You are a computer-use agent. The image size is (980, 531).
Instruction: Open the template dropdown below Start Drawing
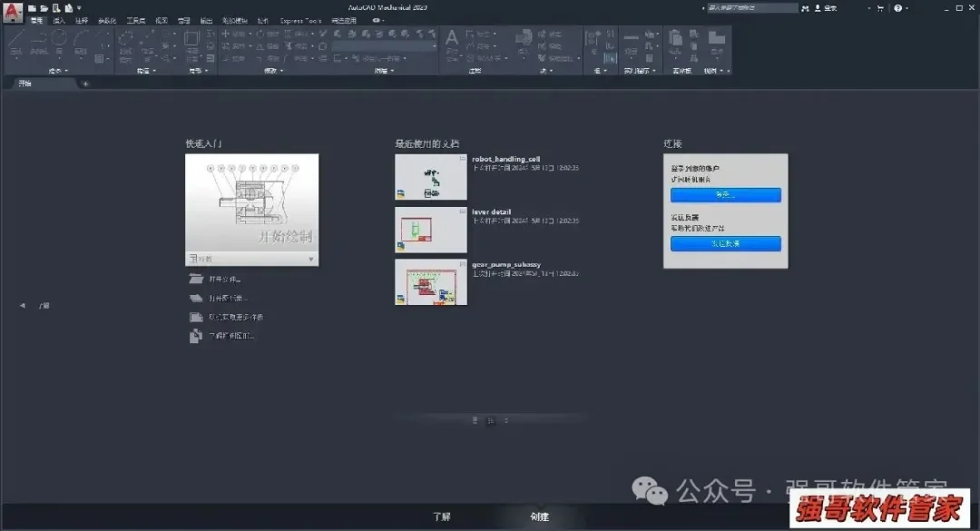click(252, 259)
